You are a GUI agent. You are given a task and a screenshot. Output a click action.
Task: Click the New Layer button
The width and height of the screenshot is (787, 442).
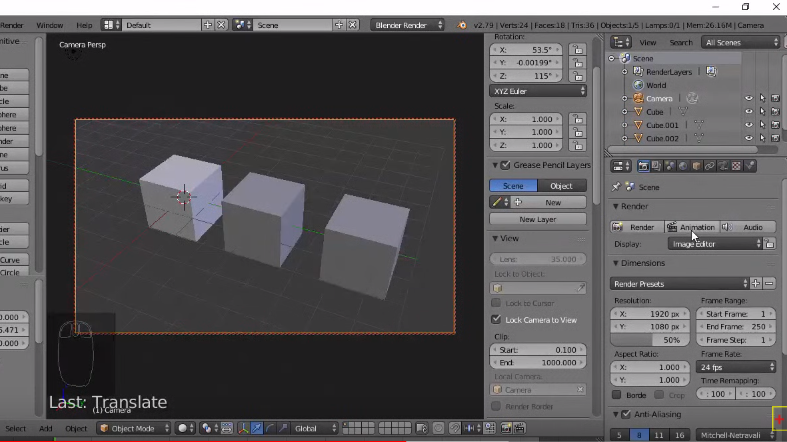[538, 219]
